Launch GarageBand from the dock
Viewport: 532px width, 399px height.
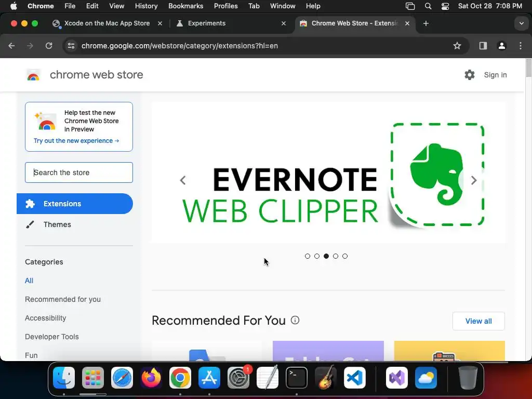point(326,378)
